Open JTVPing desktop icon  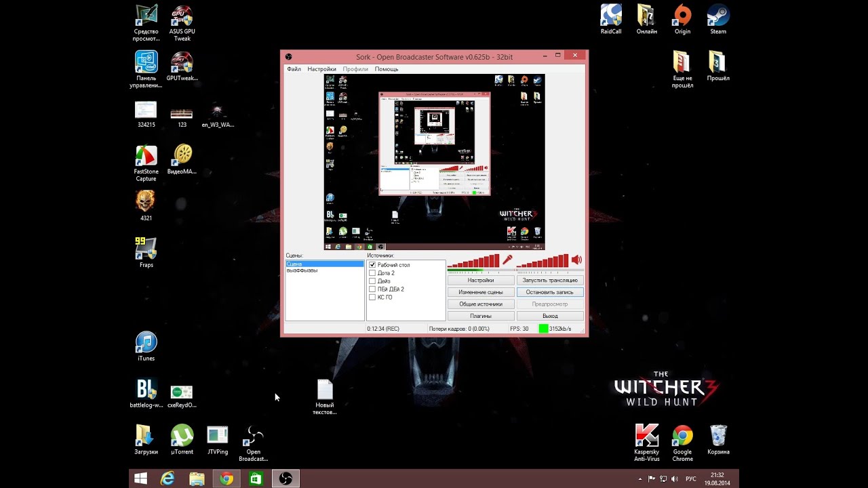point(218,439)
